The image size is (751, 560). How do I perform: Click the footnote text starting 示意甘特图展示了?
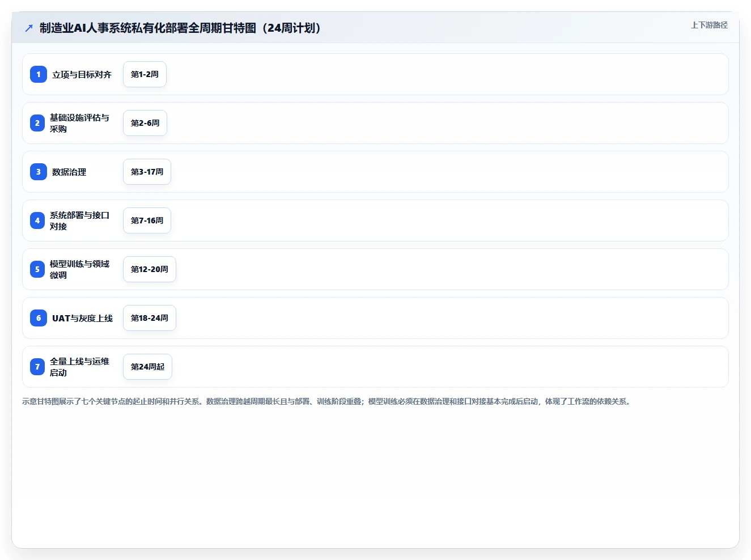point(328,401)
